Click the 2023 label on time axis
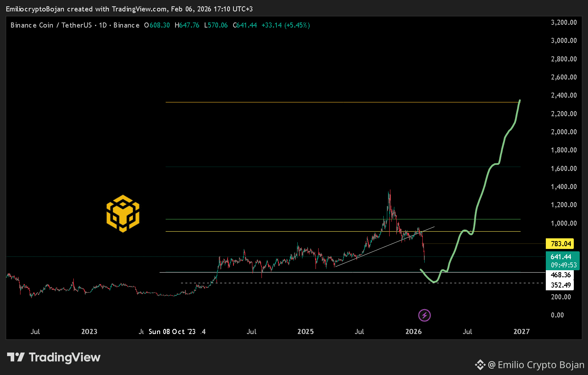The image size is (588, 375). coord(89,332)
